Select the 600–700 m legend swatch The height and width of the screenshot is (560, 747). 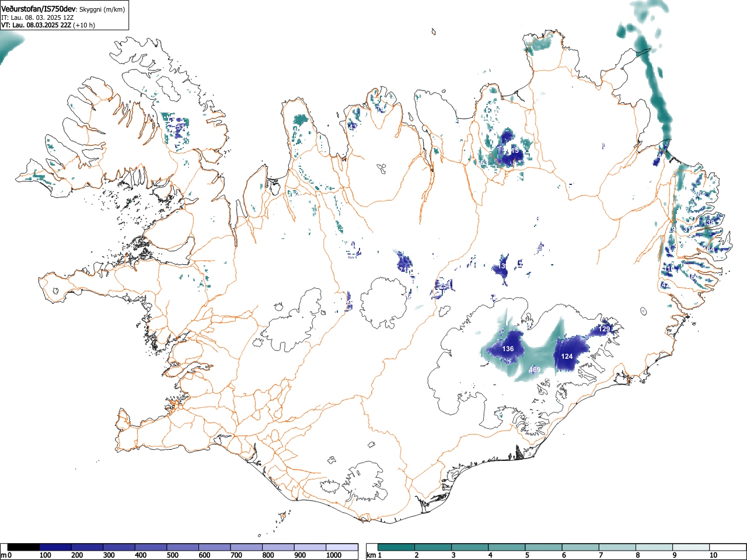point(215,547)
